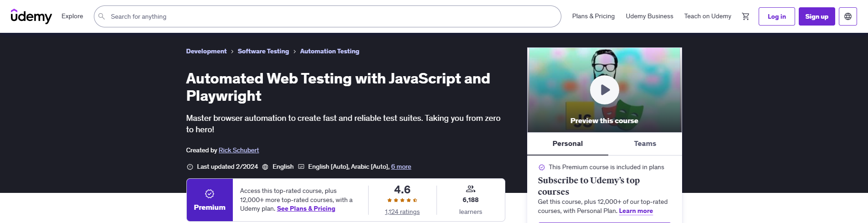The height and width of the screenshot is (223, 868).
Task: Open the Software Testing breadcrumb
Action: click(263, 51)
